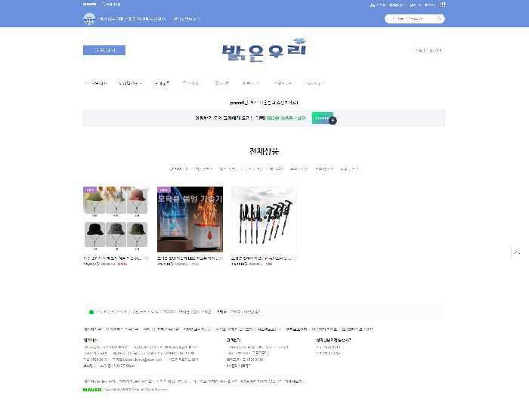Click the round store profile avatar
529x420 pixels.
click(x=89, y=19)
